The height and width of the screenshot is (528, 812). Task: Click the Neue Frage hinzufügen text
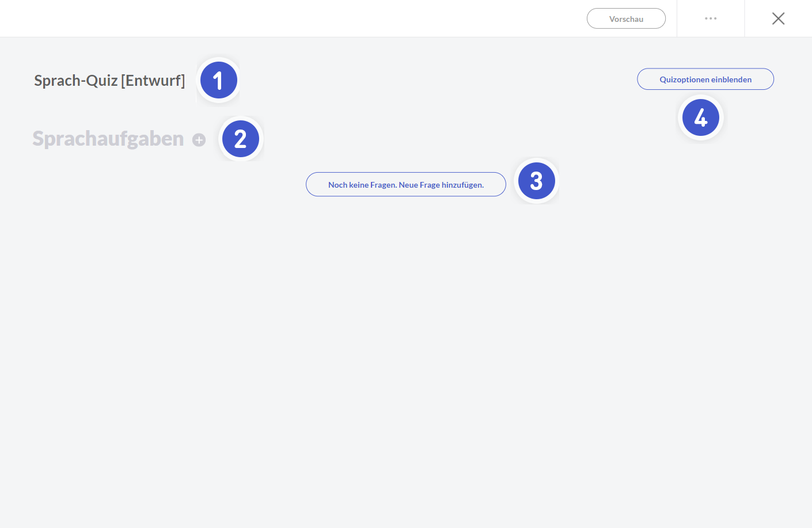[441, 185]
